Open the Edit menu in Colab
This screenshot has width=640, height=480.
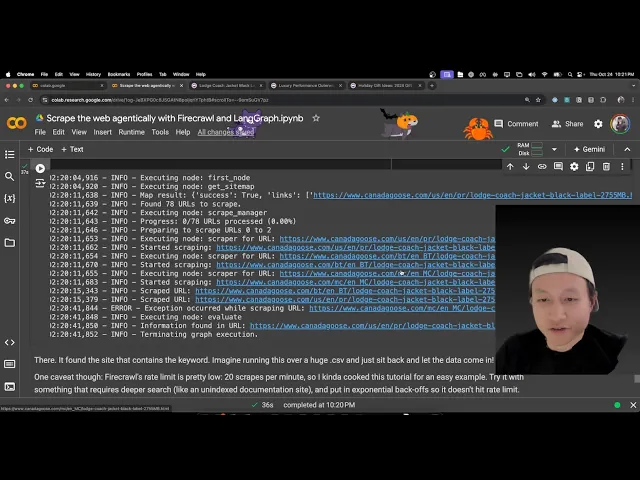coord(58,132)
